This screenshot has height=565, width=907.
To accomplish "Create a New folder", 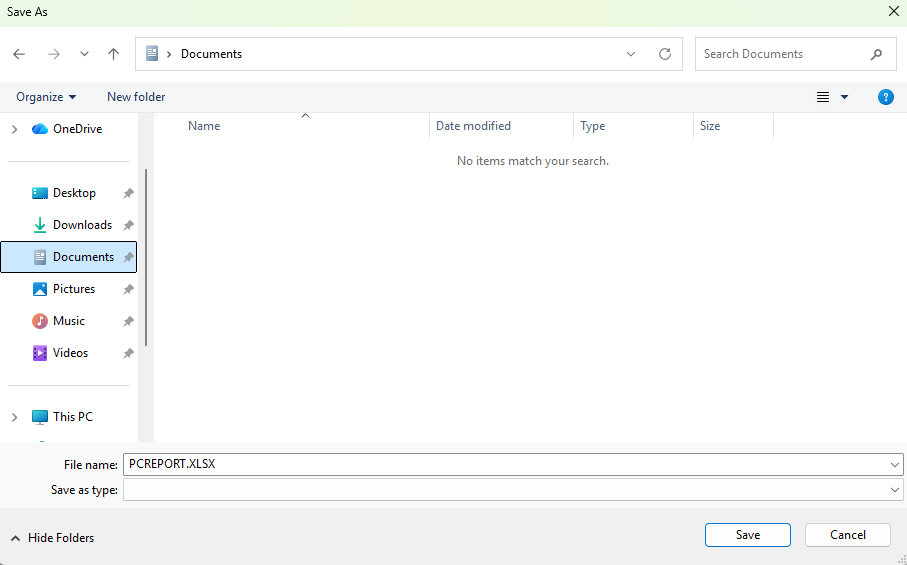I will [136, 97].
